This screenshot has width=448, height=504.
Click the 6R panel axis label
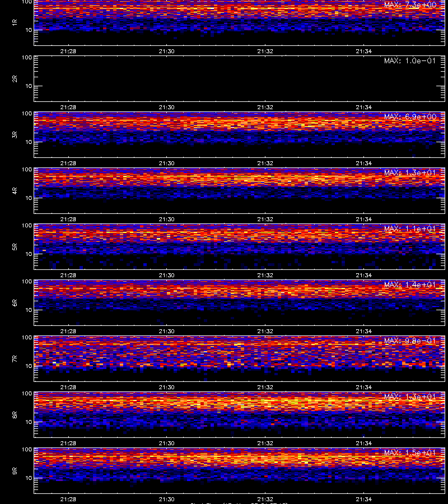tap(15, 302)
